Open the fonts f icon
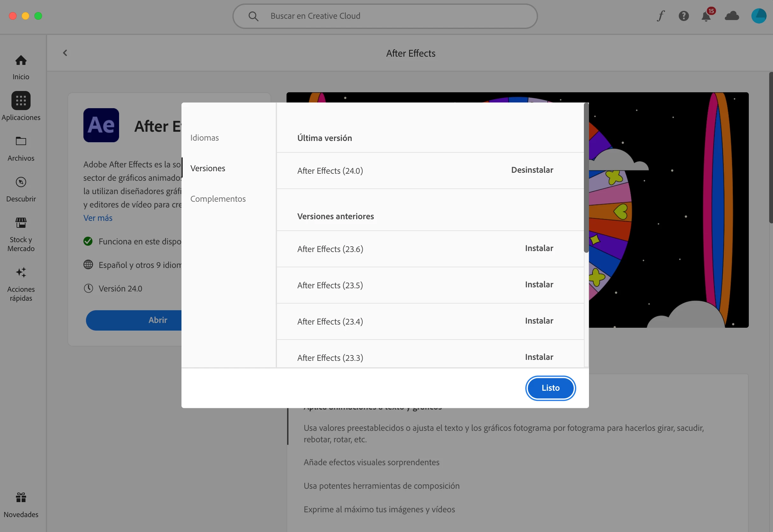 [660, 16]
